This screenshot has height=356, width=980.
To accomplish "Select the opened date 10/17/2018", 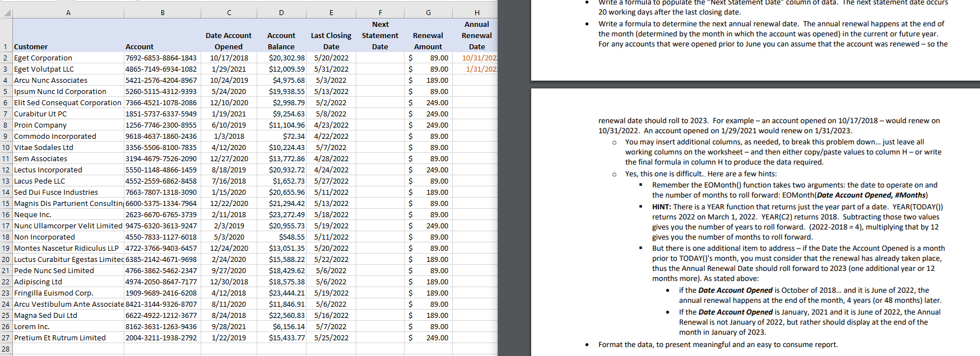I will point(229,58).
